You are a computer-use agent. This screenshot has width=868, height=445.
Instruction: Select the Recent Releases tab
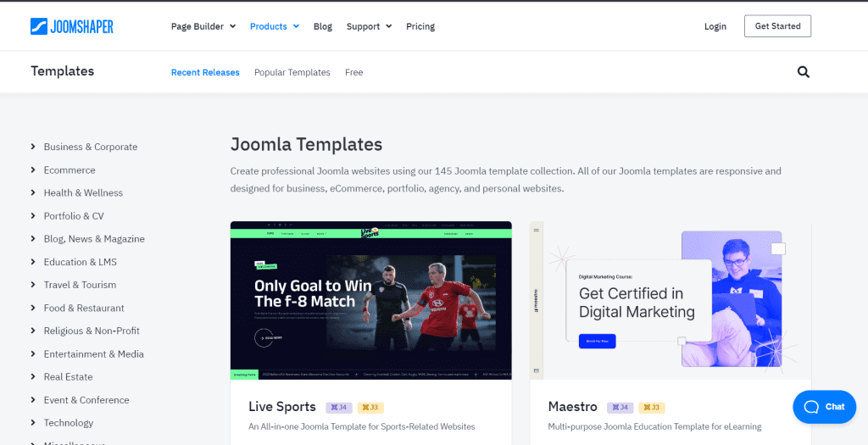205,73
